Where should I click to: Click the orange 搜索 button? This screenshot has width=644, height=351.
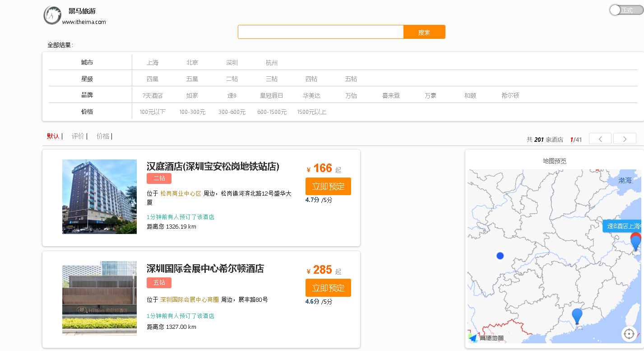[424, 32]
